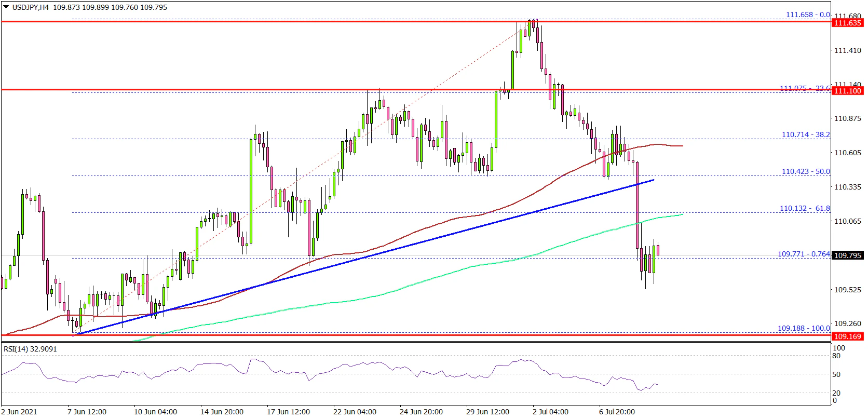Click the 2 Jun 2021 date label
Screen dimensions: 868x419
(19, 412)
